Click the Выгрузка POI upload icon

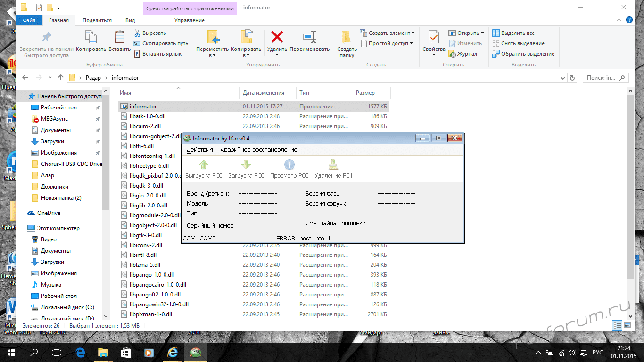[x=203, y=165]
